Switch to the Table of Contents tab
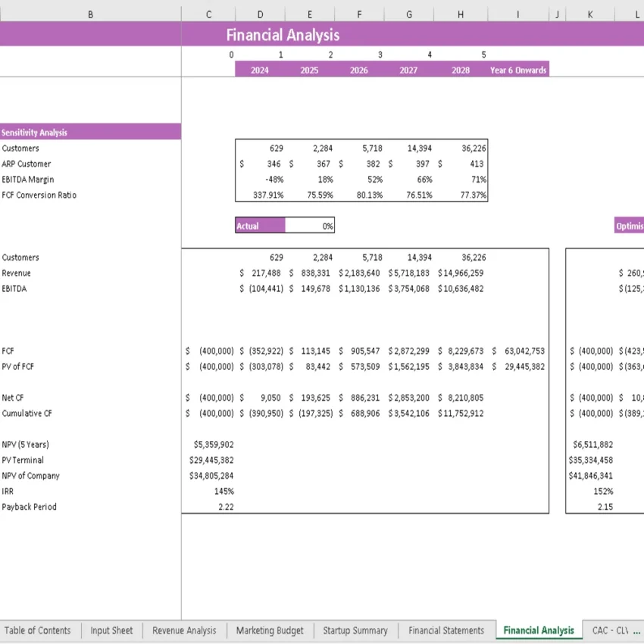 tap(38, 630)
